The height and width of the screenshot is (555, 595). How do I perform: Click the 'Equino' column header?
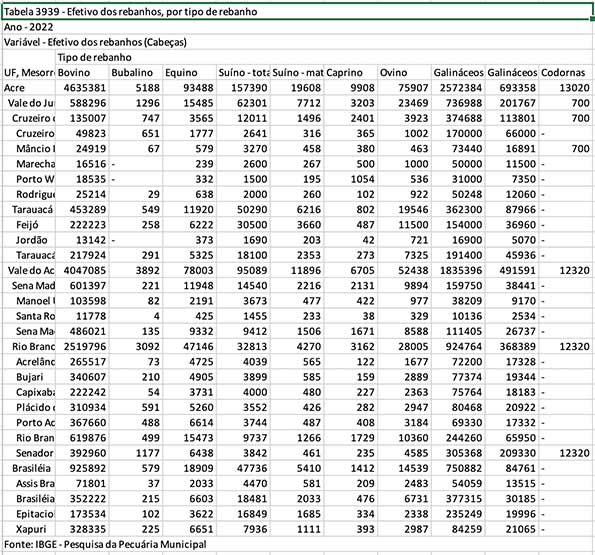click(189, 72)
